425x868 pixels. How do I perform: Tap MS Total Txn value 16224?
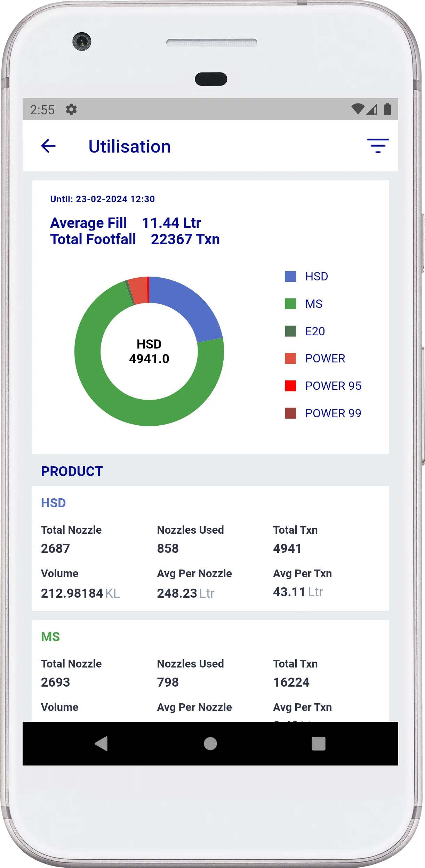291,682
